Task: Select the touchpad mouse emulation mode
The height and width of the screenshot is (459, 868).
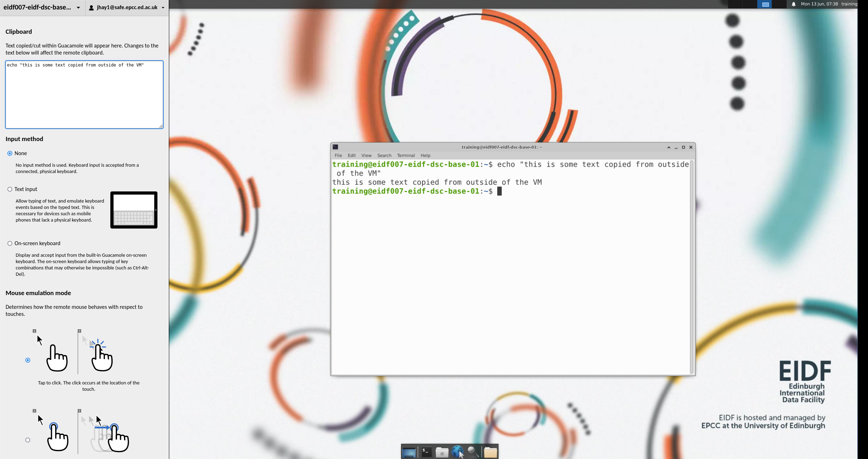Action: (x=28, y=440)
